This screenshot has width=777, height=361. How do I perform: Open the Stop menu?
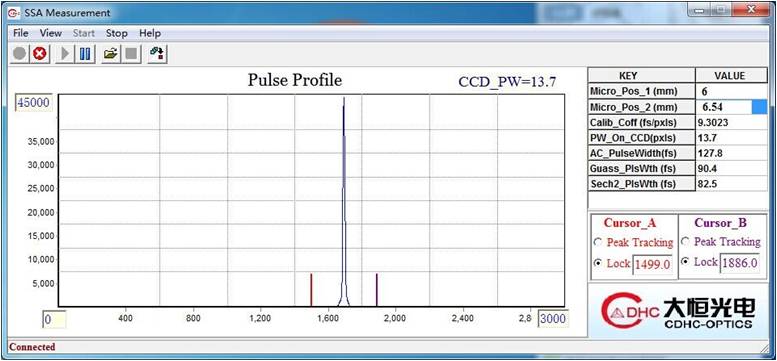pyautogui.click(x=116, y=33)
